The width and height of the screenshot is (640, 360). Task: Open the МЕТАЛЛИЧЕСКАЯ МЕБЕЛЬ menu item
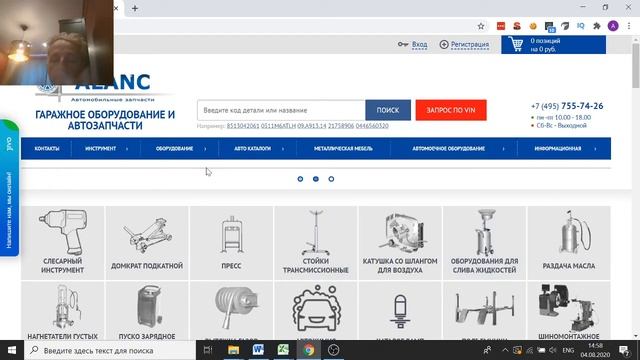pyautogui.click(x=343, y=149)
